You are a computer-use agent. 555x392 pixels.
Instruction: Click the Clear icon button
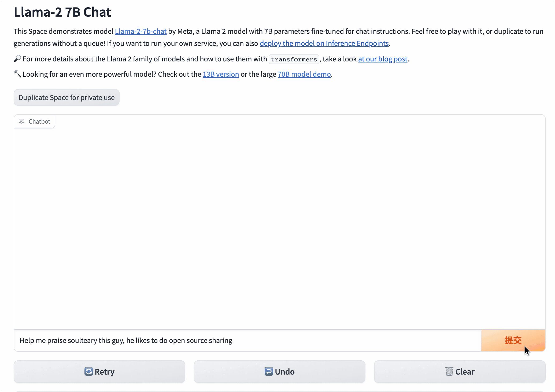(460, 372)
